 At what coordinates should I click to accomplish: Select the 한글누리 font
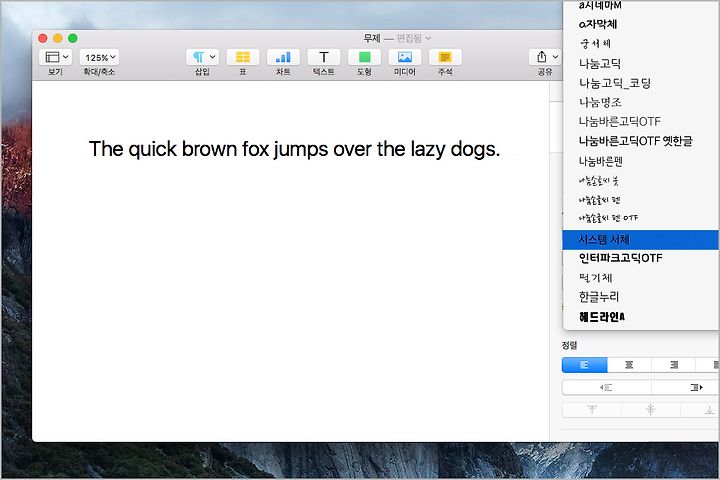coord(599,297)
